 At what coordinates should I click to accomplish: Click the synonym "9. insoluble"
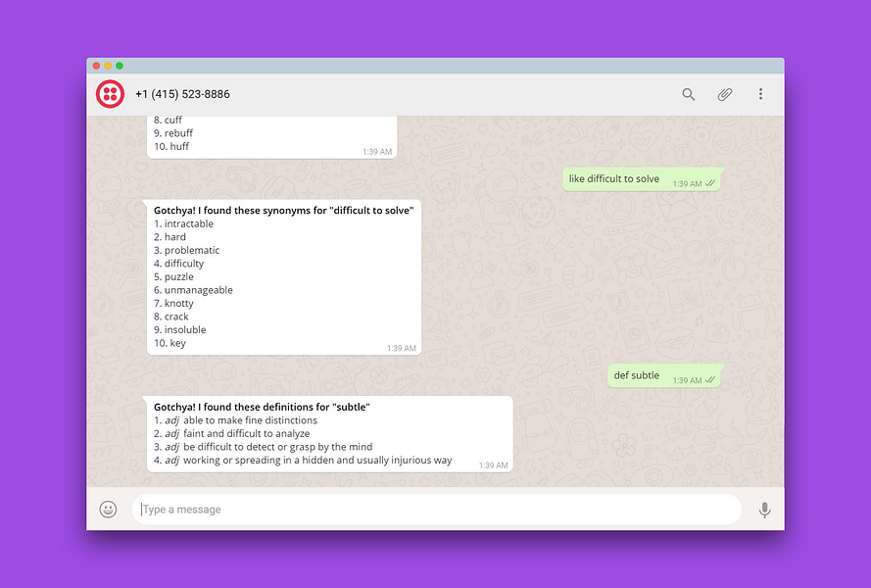179,330
